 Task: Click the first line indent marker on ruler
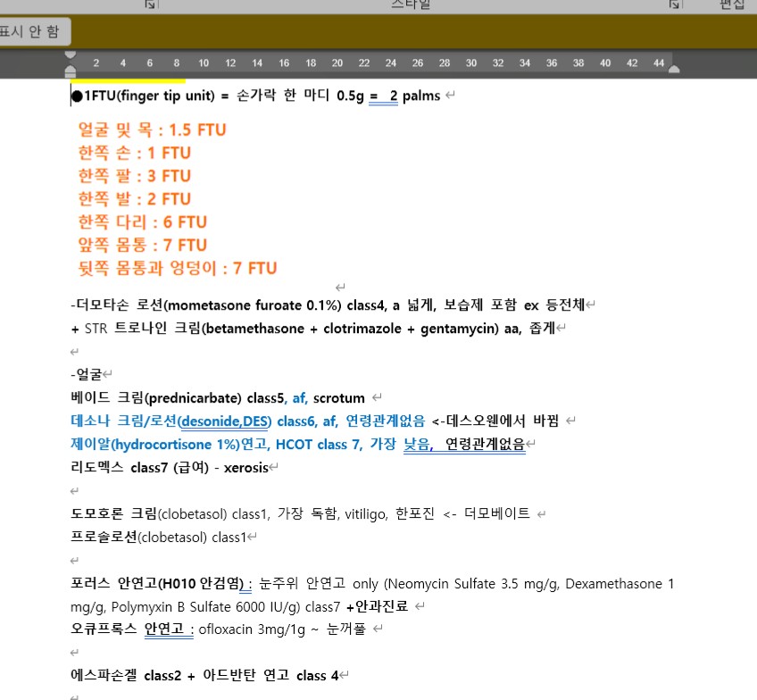tap(71, 56)
